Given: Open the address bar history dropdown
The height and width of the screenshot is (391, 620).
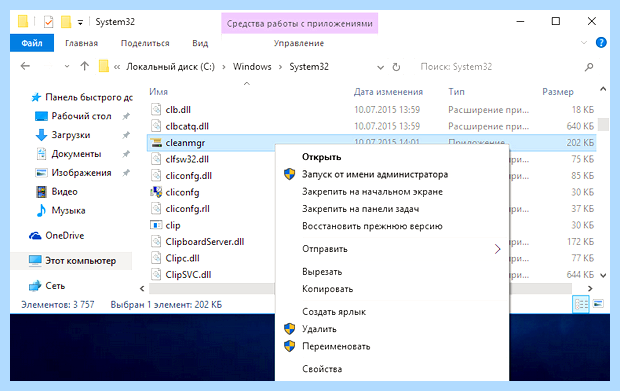Looking at the screenshot, I should pos(380,67).
